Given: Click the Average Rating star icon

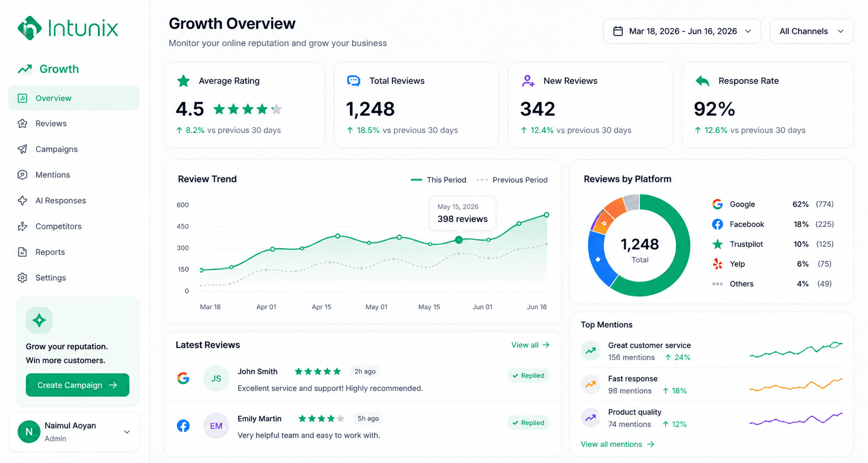Looking at the screenshot, I should pyautogui.click(x=184, y=81).
